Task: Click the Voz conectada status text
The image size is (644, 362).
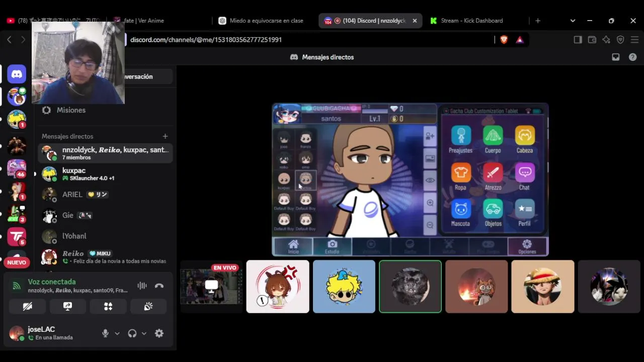Action: tap(52, 282)
